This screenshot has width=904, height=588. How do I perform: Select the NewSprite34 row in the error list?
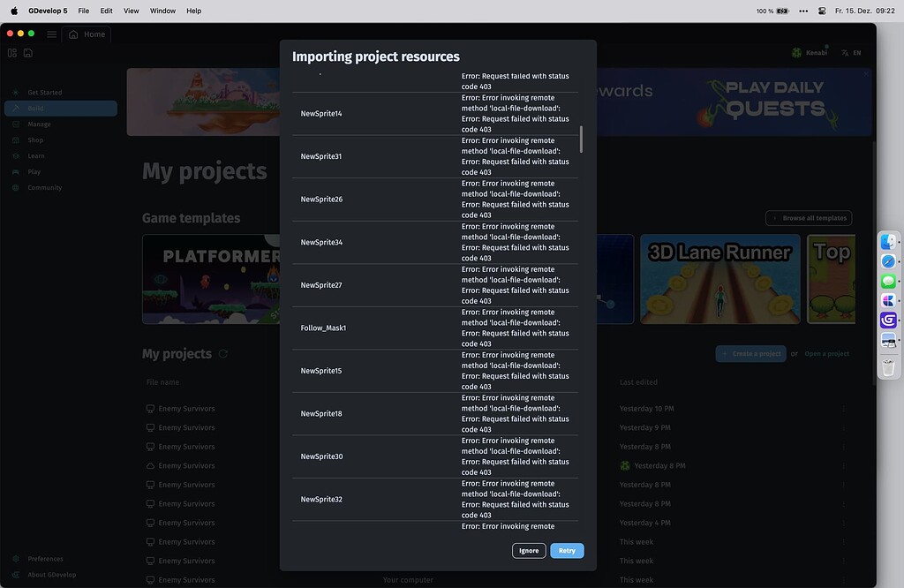tap(434, 242)
